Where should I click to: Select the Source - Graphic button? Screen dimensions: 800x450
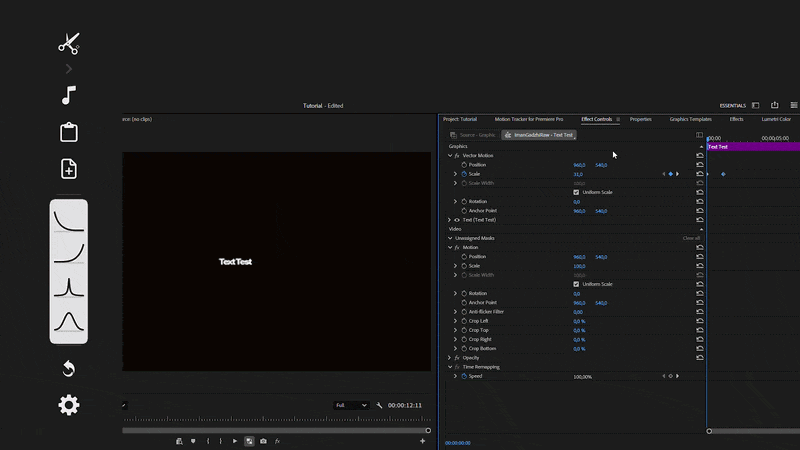[473, 135]
